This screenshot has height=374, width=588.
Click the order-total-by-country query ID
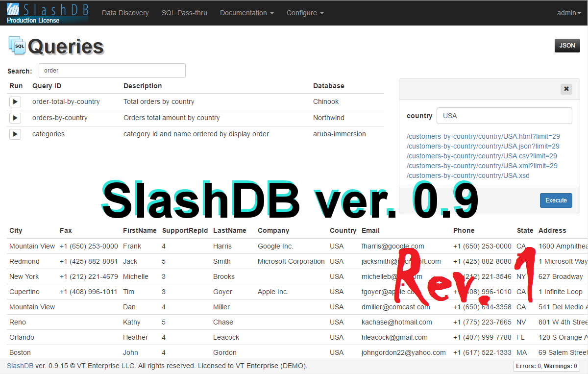pos(66,102)
